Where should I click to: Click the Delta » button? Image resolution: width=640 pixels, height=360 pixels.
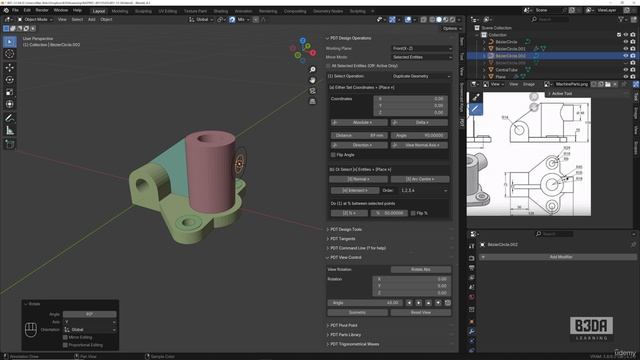(420, 122)
